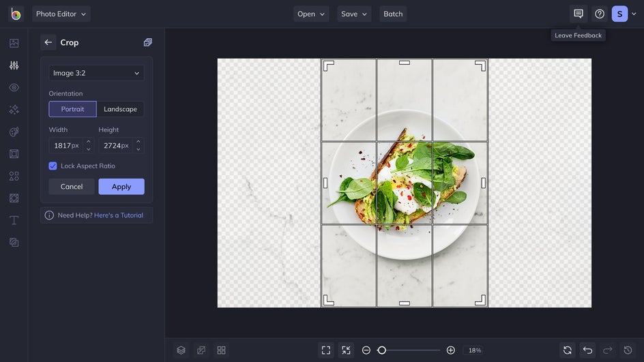Image resolution: width=644 pixels, height=362 pixels.
Task: Open the Layers panel icon
Action: (x=181, y=350)
